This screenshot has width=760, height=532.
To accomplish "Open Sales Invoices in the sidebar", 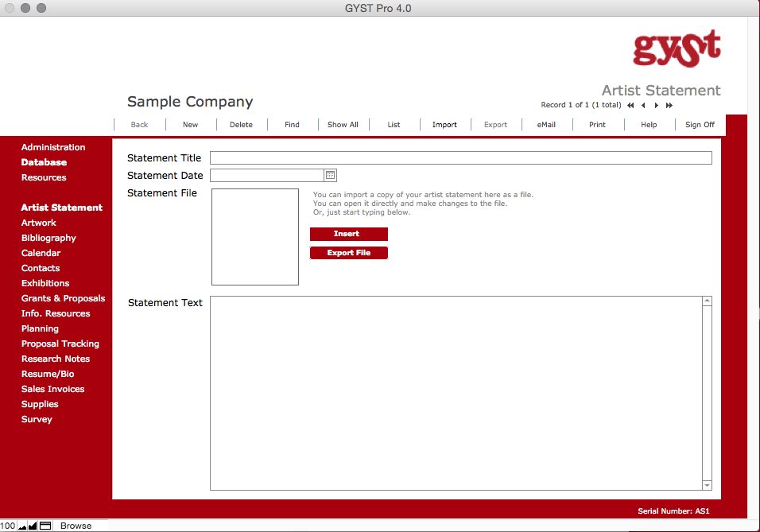I will (x=52, y=389).
